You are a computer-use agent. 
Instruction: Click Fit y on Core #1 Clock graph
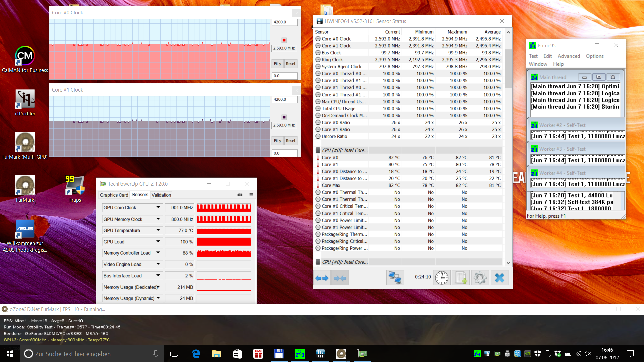(x=277, y=141)
